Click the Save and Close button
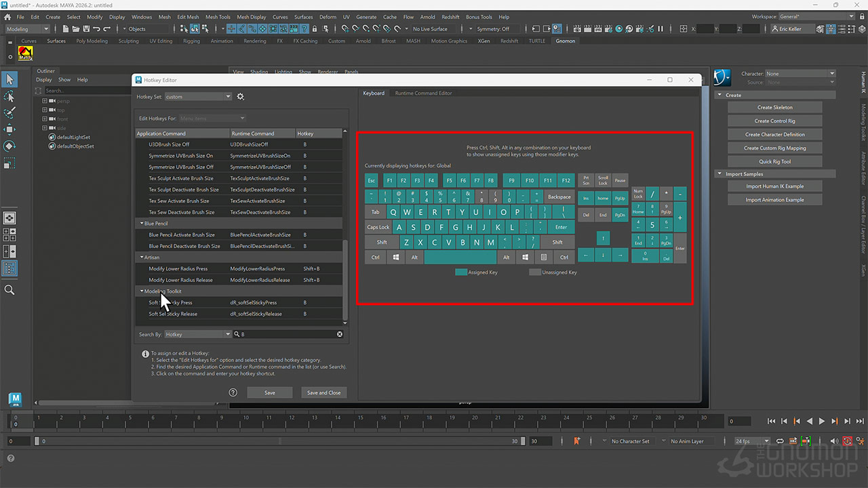868x488 pixels. (323, 392)
